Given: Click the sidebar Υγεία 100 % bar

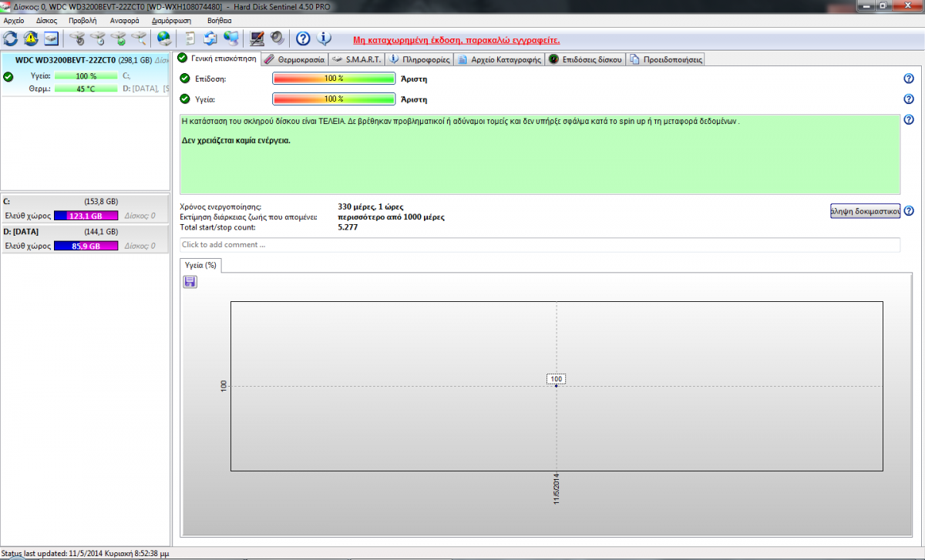Looking at the screenshot, I should click(86, 76).
